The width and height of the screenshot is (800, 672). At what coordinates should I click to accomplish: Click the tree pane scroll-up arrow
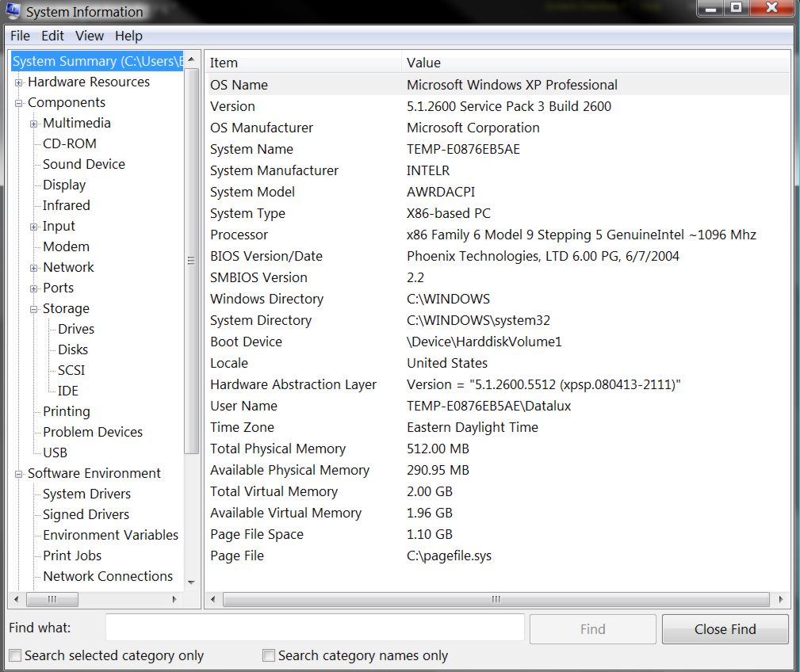click(x=191, y=59)
